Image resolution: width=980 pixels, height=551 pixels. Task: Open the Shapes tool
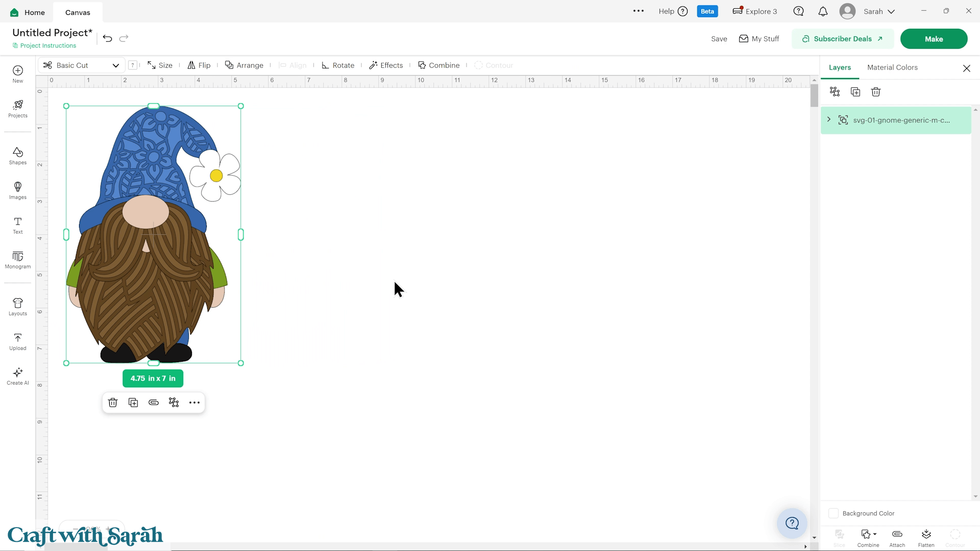[x=18, y=156]
